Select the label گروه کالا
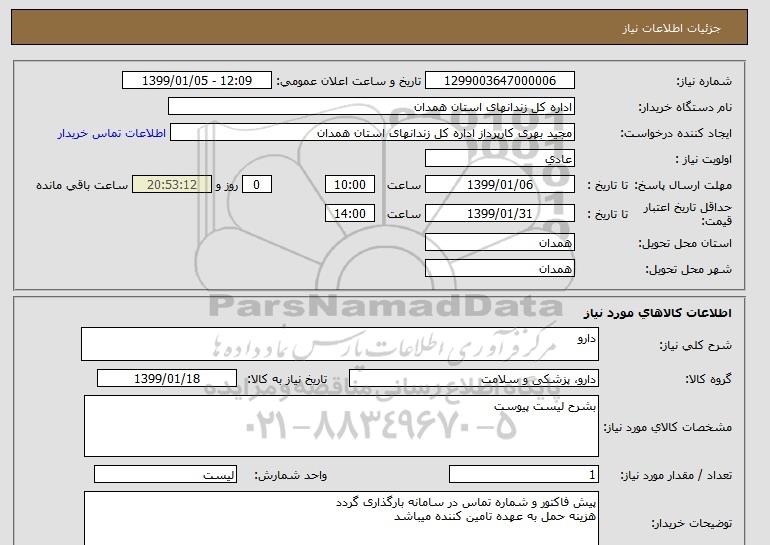The image size is (770, 545). (x=709, y=379)
